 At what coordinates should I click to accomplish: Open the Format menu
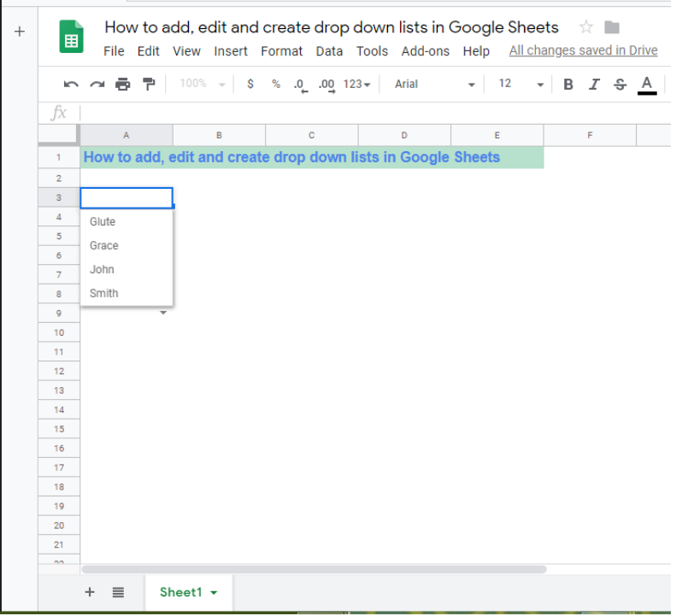point(281,51)
